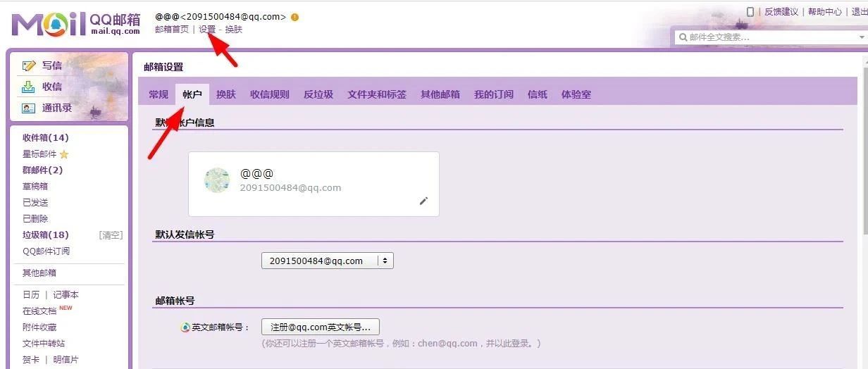The height and width of the screenshot is (369, 868).
Task: Open the 收信规则 tab
Action: [269, 94]
